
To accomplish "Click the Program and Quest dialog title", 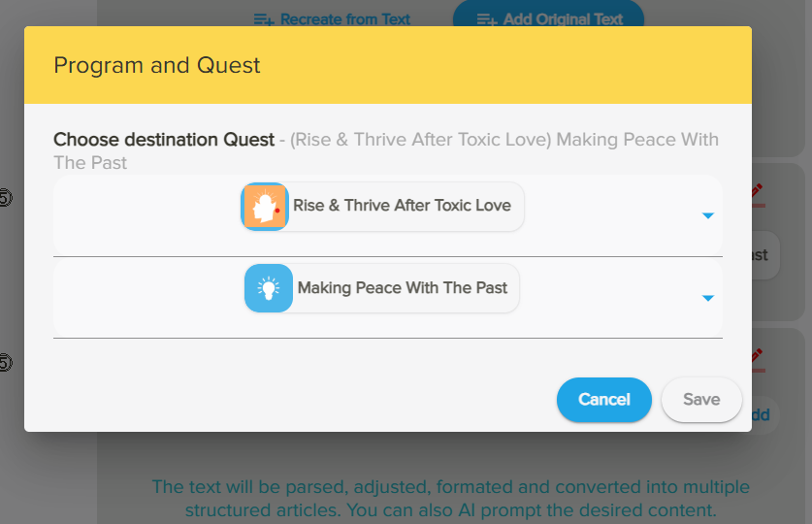I will [x=157, y=66].
